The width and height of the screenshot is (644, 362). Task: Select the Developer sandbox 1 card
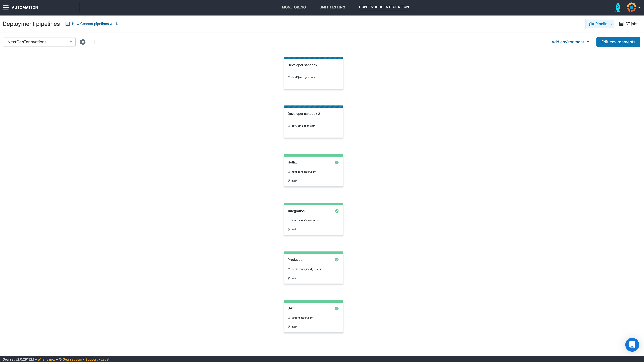pyautogui.click(x=314, y=73)
